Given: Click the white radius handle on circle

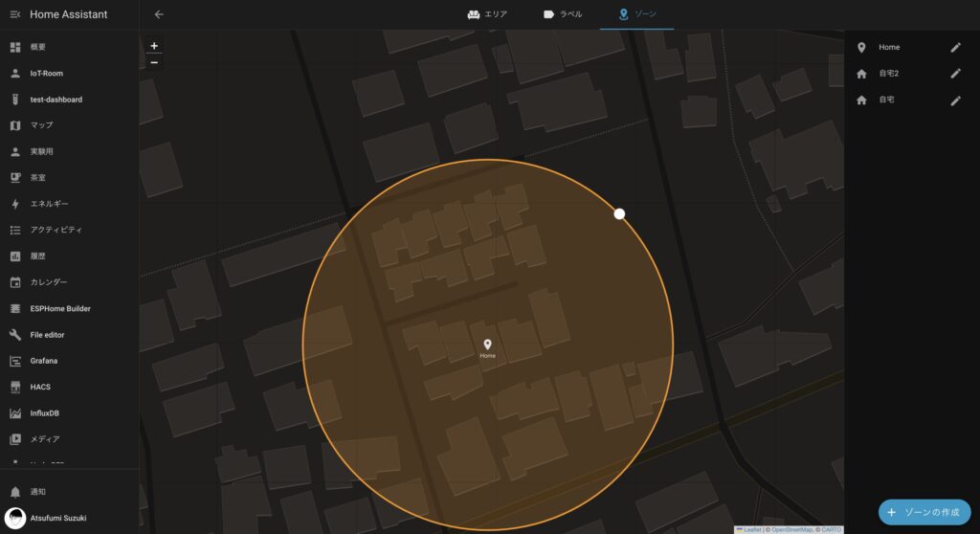Looking at the screenshot, I should (619, 213).
